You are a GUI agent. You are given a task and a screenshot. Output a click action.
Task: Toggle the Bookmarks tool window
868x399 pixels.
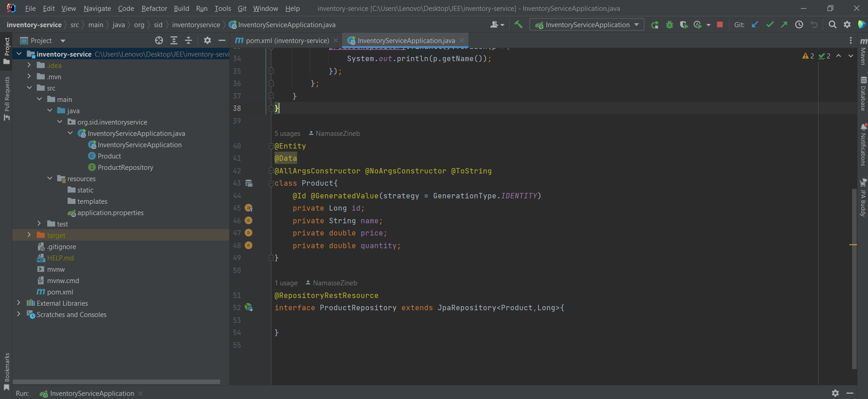(6, 371)
